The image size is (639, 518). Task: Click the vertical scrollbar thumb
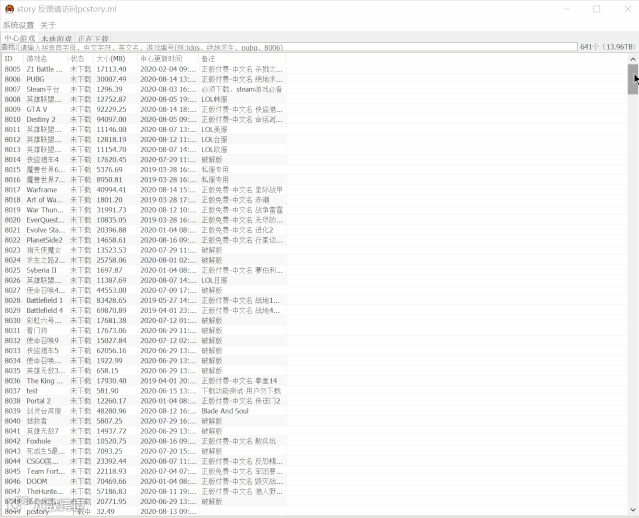click(633, 79)
